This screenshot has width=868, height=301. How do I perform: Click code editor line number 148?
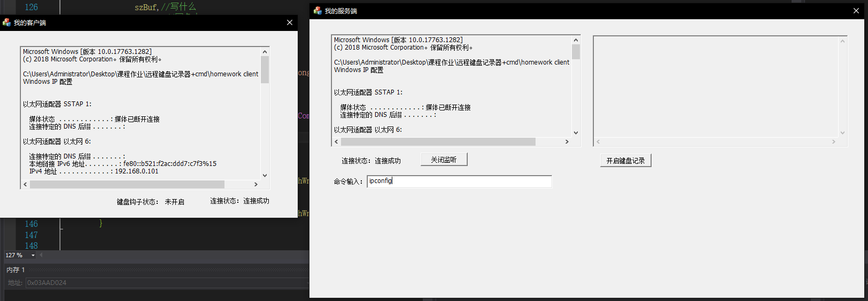[x=31, y=245]
